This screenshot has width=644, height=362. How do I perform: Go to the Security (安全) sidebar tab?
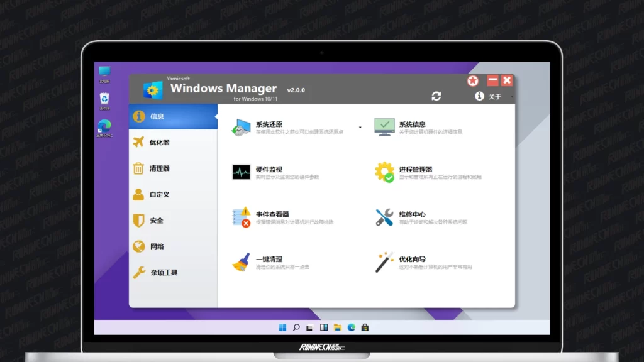pos(157,221)
